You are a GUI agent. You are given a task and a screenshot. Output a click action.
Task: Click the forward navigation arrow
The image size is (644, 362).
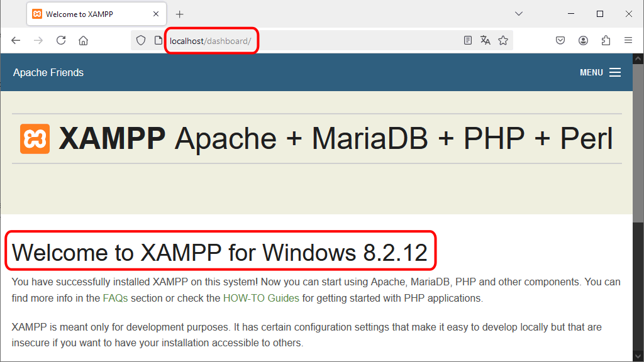point(38,40)
